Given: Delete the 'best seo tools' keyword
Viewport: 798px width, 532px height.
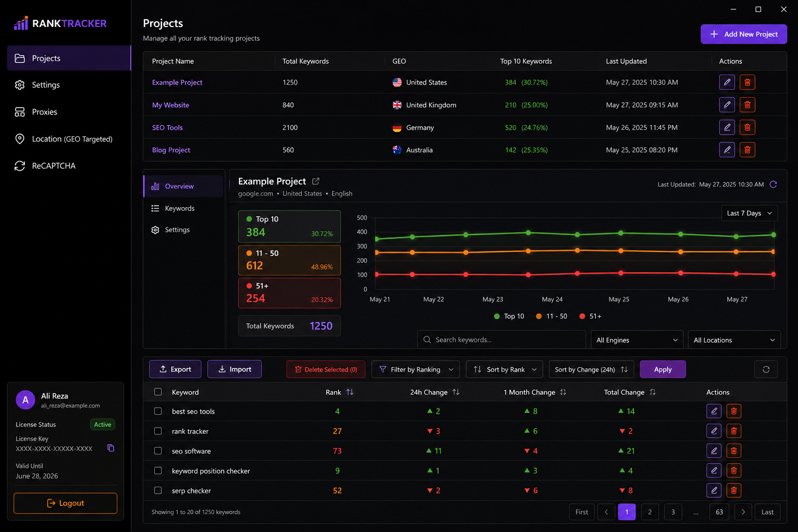Looking at the screenshot, I should point(734,411).
